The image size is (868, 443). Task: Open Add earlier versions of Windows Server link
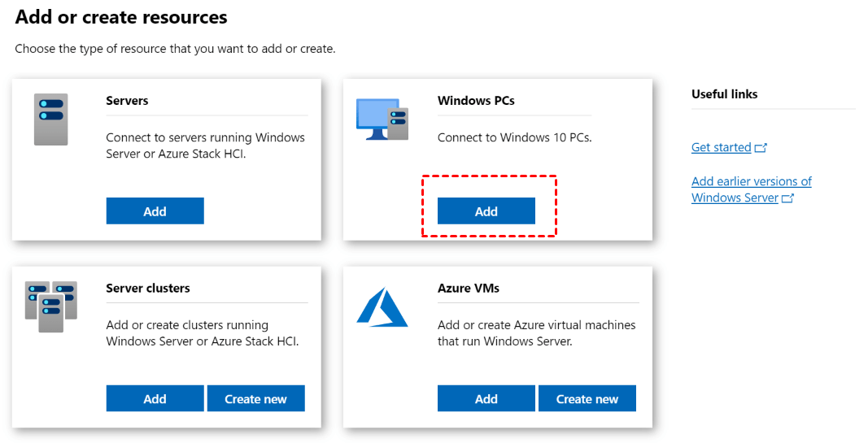click(751, 189)
